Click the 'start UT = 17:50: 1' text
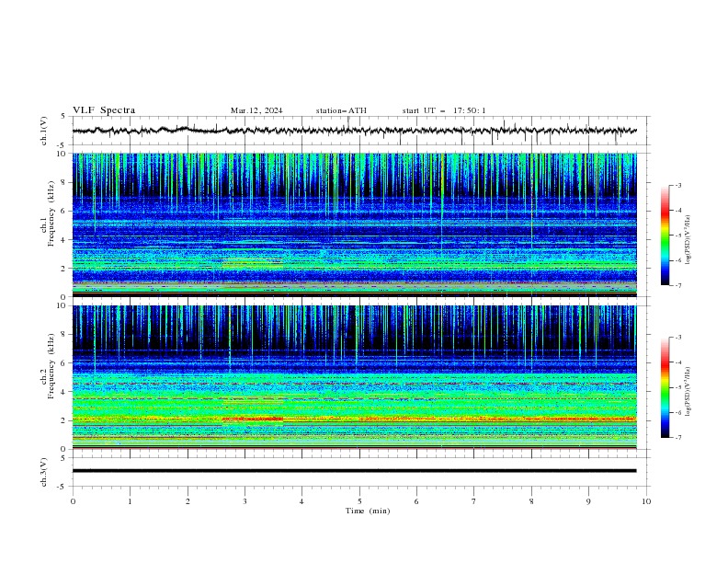The image size is (728, 563). pos(444,110)
